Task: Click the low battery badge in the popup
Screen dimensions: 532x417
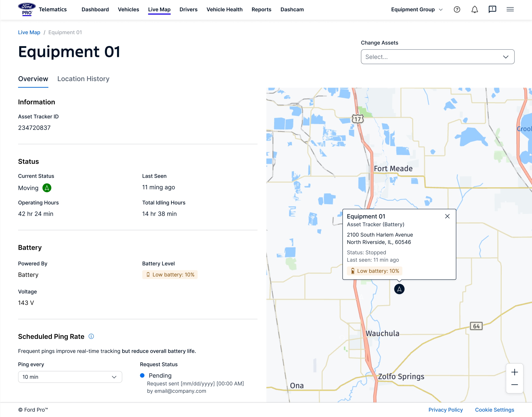Action: click(x=374, y=271)
